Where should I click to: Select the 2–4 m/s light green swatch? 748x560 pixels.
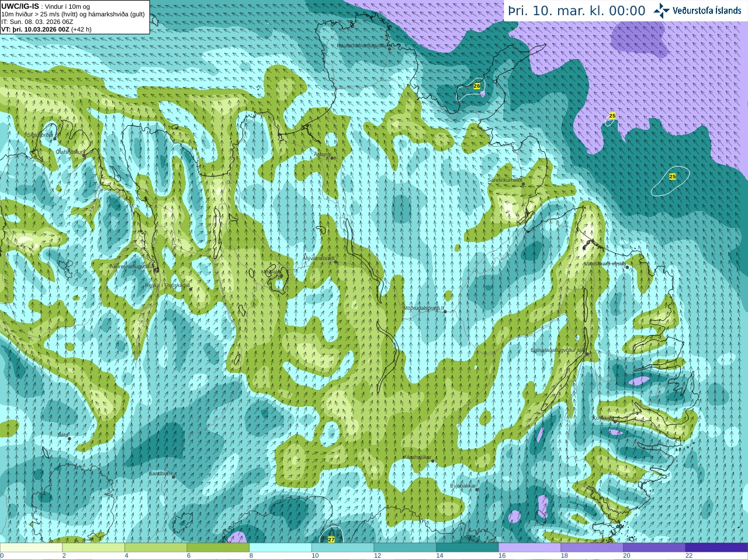[x=93, y=547]
